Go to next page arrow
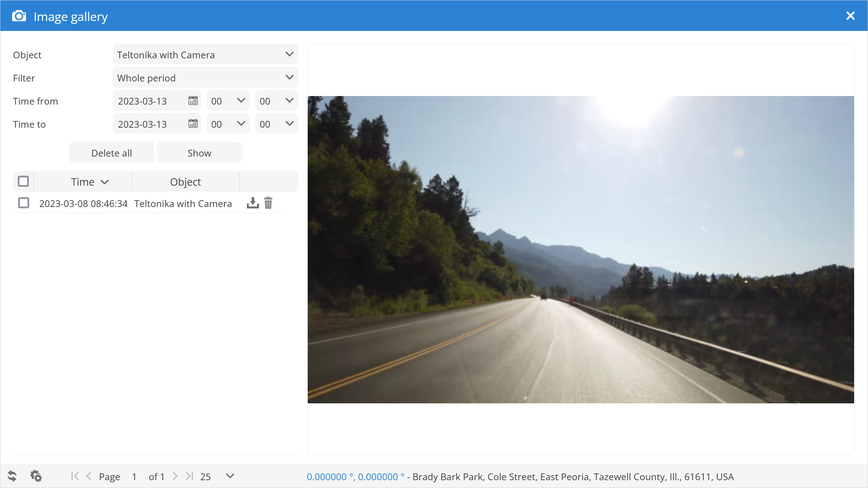Viewport: 868px width, 488px height. point(175,476)
